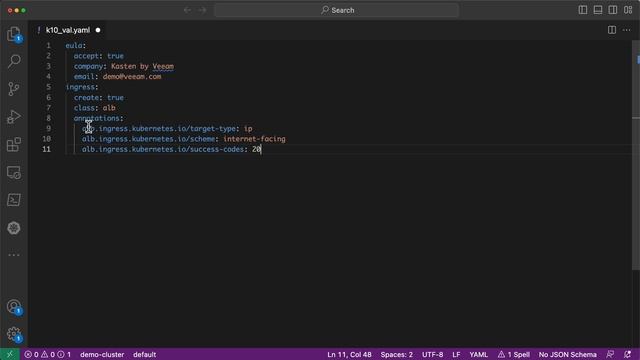Change end of line sequence LF
This screenshot has width=640, height=360.
[456, 354]
